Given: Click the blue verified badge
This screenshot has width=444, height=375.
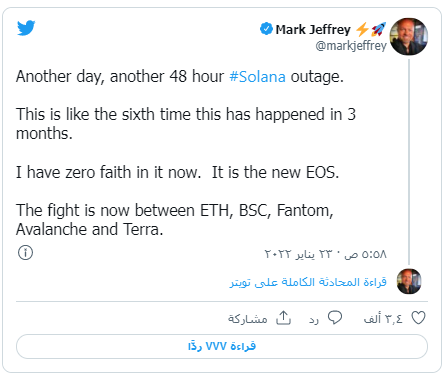Looking at the screenshot, I should tap(266, 29).
